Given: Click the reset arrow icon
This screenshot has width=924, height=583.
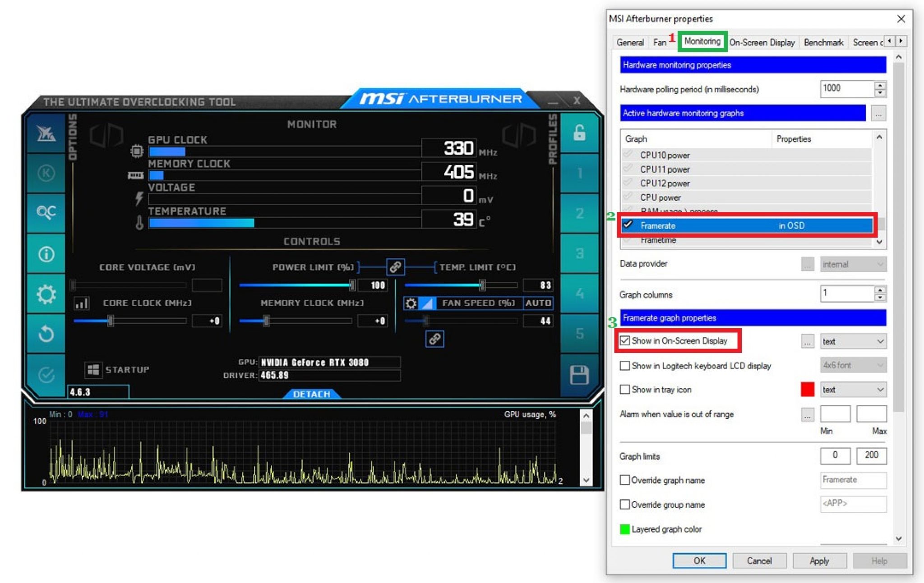Looking at the screenshot, I should pyautogui.click(x=46, y=334).
